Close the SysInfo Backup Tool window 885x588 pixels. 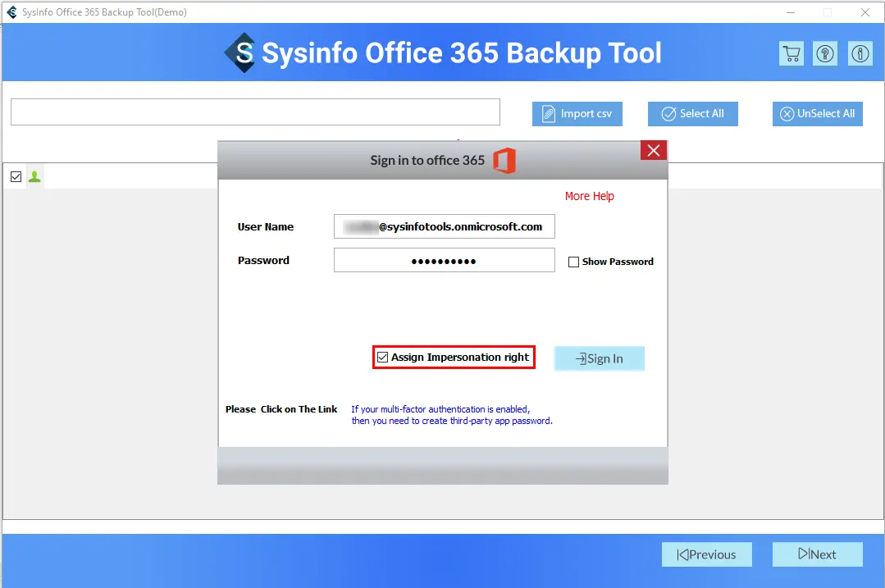pos(864,11)
